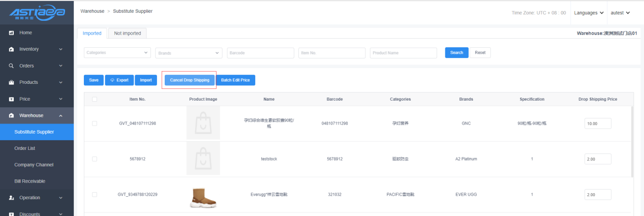Expand the Languages menu
The height and width of the screenshot is (216, 644).
point(589,12)
